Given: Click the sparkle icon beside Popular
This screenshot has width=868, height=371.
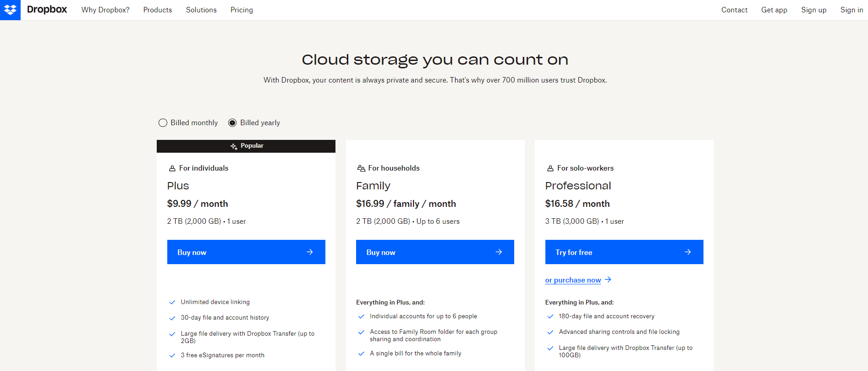Looking at the screenshot, I should coord(234,146).
